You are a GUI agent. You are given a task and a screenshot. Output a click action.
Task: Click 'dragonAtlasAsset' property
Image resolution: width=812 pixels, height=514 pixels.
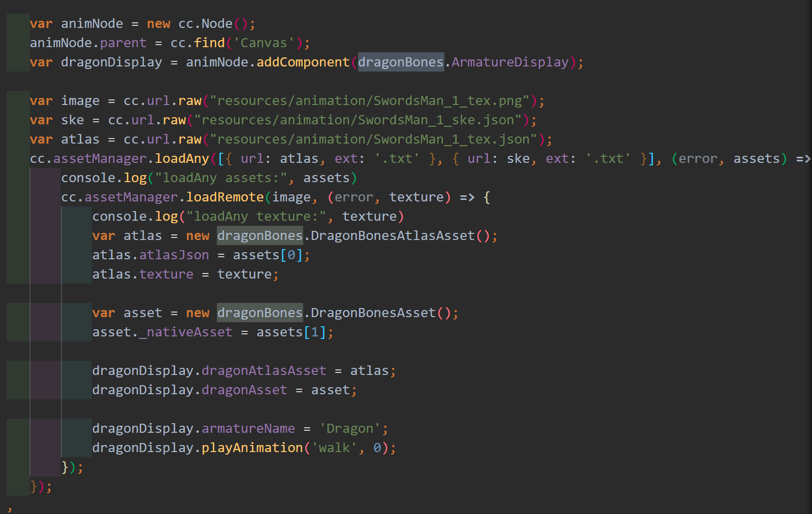tap(264, 370)
